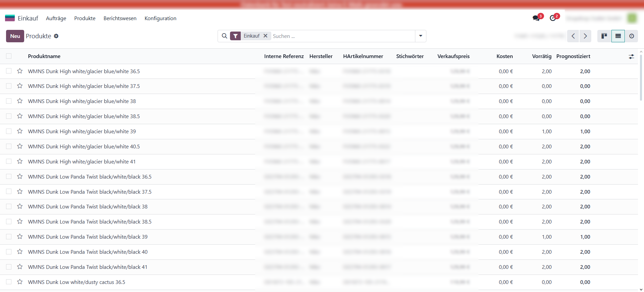Go to next page of products
The width and height of the screenshot is (644, 292).
tap(585, 36)
